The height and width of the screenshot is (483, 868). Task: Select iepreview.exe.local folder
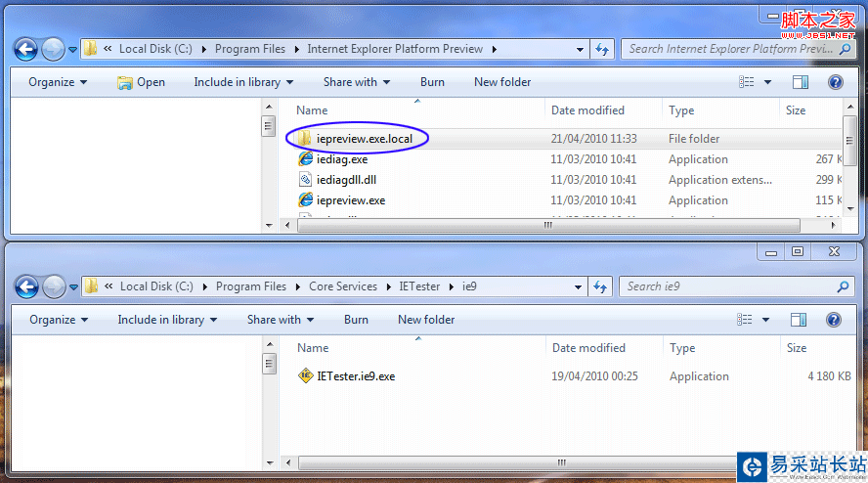coord(365,139)
